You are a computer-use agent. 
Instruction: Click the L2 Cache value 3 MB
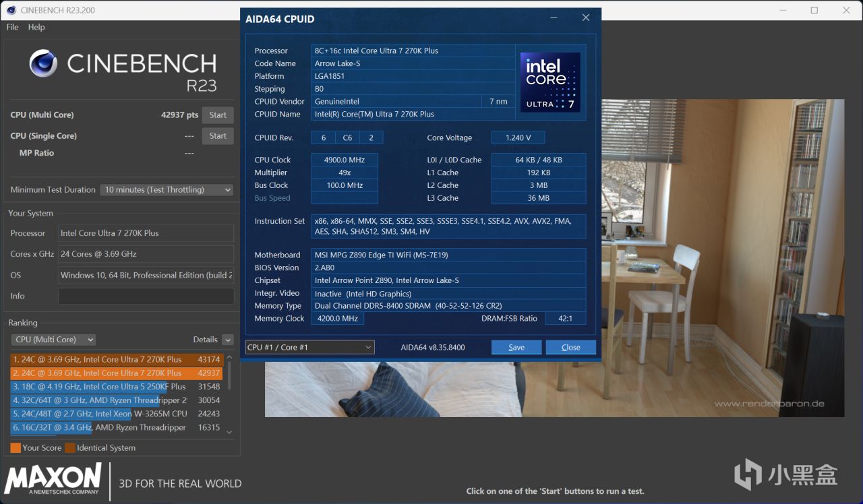pyautogui.click(x=539, y=185)
